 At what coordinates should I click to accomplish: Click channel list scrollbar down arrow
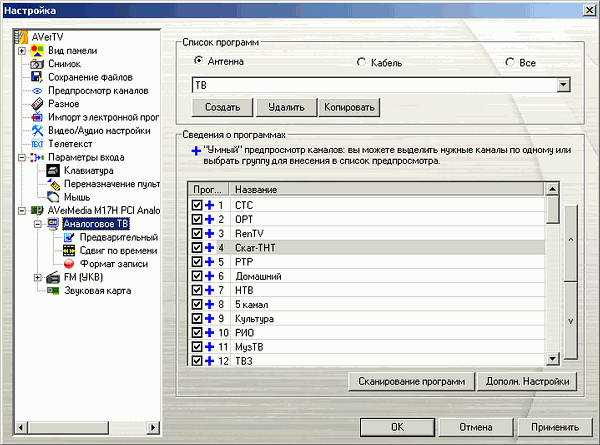[x=552, y=359]
